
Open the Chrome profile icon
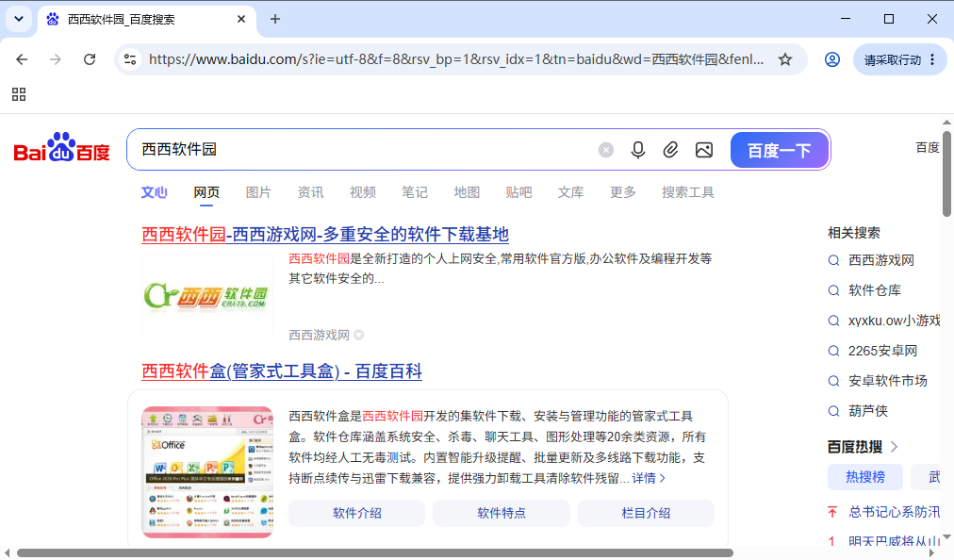point(831,59)
